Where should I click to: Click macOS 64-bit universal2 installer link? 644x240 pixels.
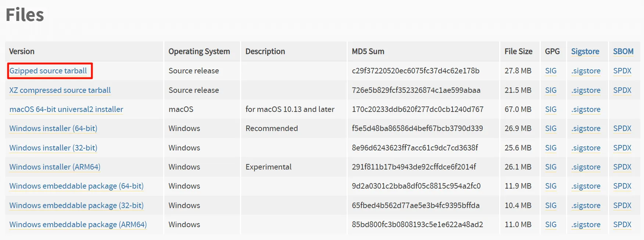pos(66,109)
